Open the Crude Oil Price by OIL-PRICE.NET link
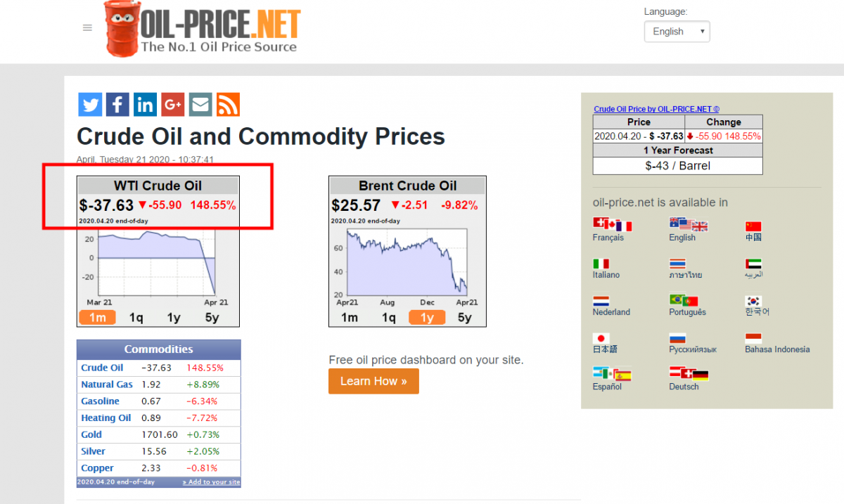This screenshot has width=844, height=504. [657, 109]
